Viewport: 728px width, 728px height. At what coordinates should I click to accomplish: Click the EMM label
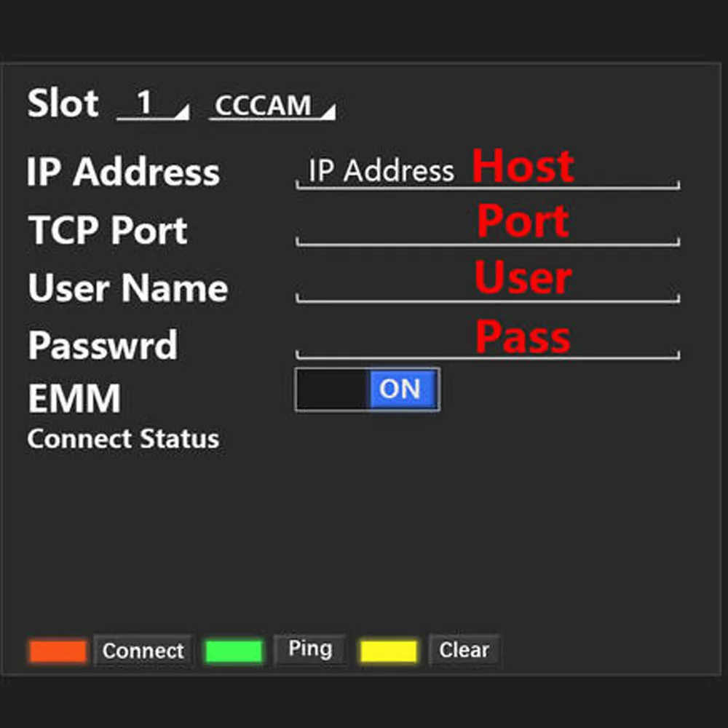[x=73, y=399]
